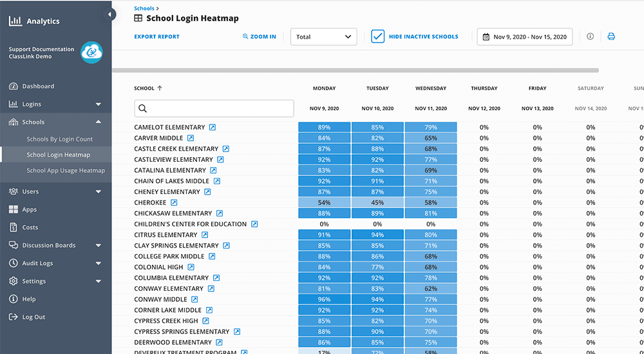
Task: Click Columbia Elementary link icon
Action: (216, 278)
